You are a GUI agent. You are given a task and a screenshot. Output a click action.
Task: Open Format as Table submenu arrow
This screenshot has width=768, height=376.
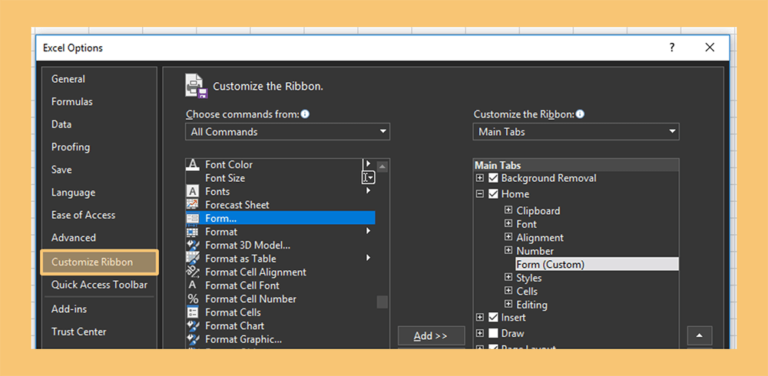point(368,258)
